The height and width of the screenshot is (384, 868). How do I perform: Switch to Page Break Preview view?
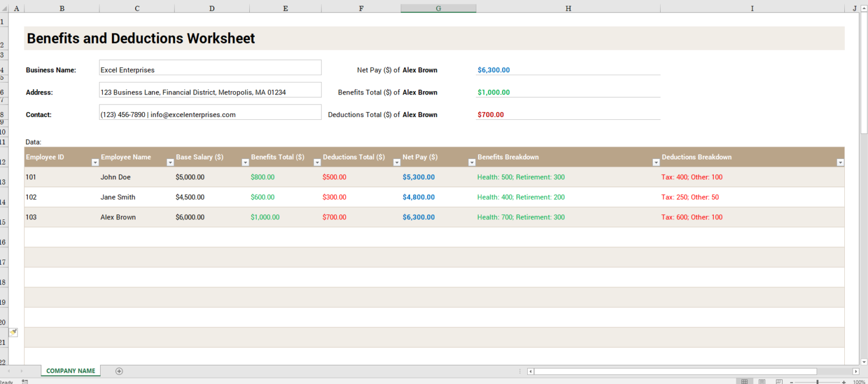pyautogui.click(x=779, y=382)
